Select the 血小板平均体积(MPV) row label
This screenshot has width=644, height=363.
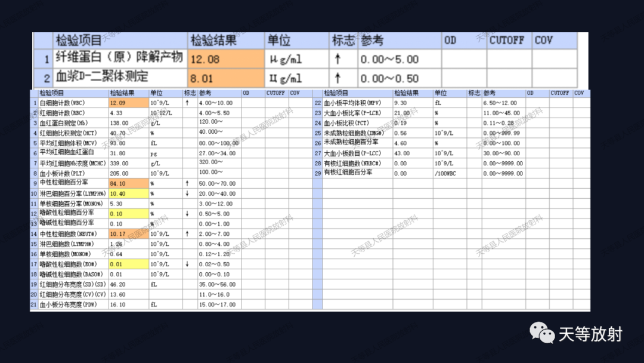pos(352,103)
